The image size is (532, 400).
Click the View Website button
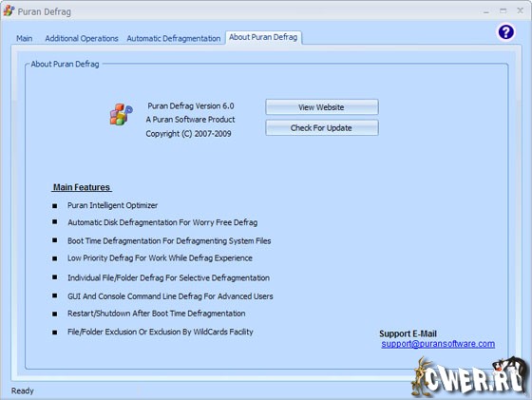[322, 107]
